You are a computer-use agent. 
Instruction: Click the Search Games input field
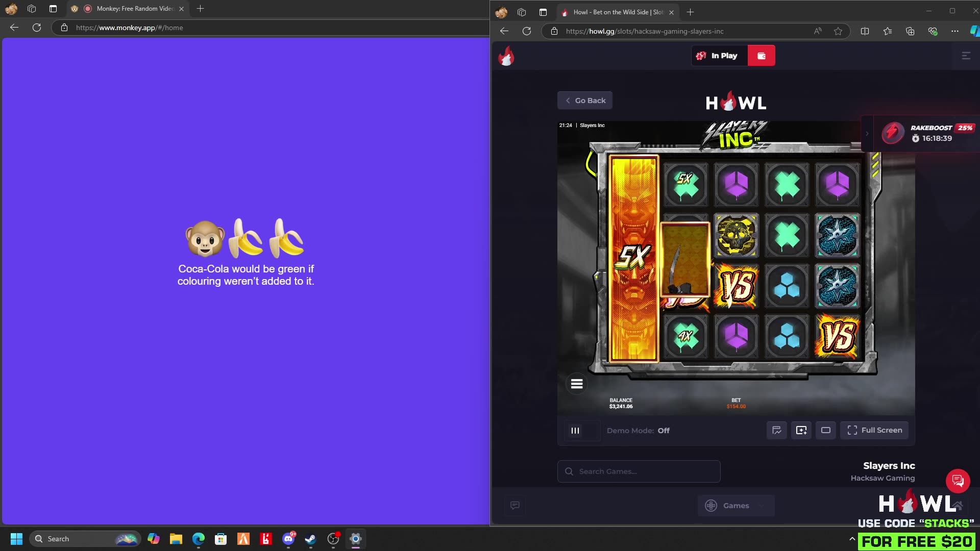click(638, 471)
